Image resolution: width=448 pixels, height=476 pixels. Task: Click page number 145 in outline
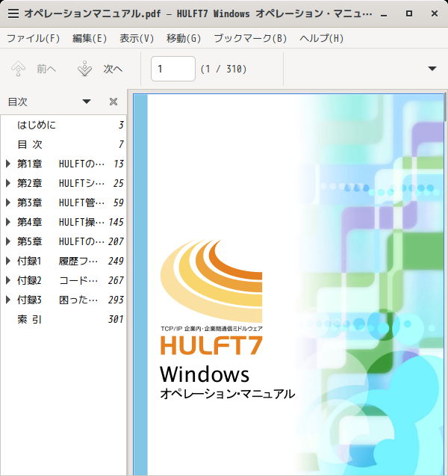[116, 222]
